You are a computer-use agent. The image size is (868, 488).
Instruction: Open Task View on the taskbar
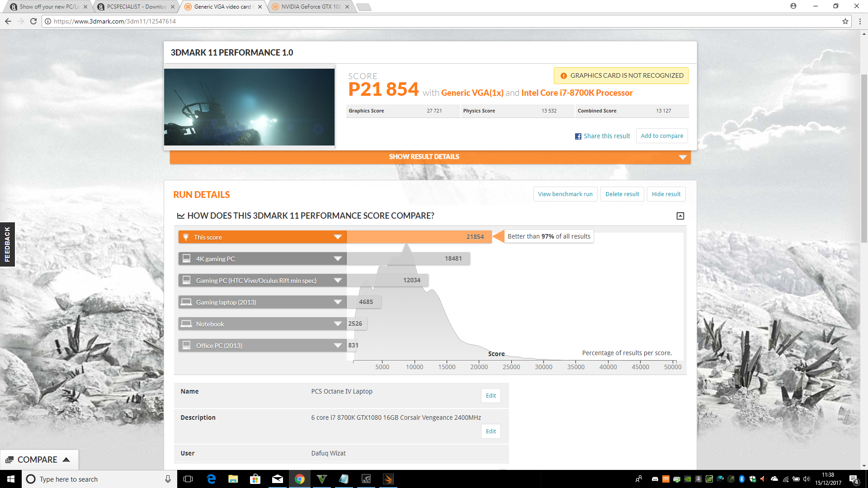[x=188, y=479]
